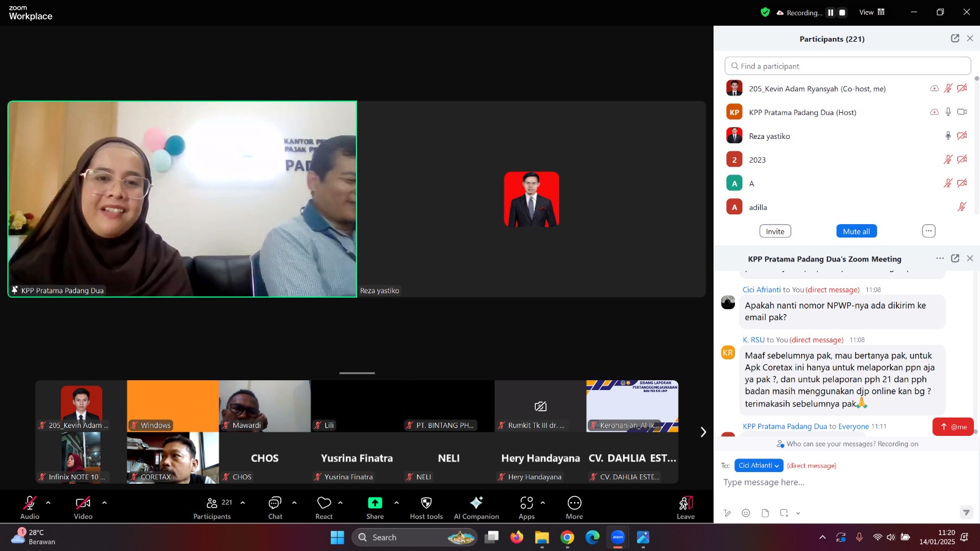Click the Share screen icon
Image resolution: width=980 pixels, height=551 pixels.
375,503
